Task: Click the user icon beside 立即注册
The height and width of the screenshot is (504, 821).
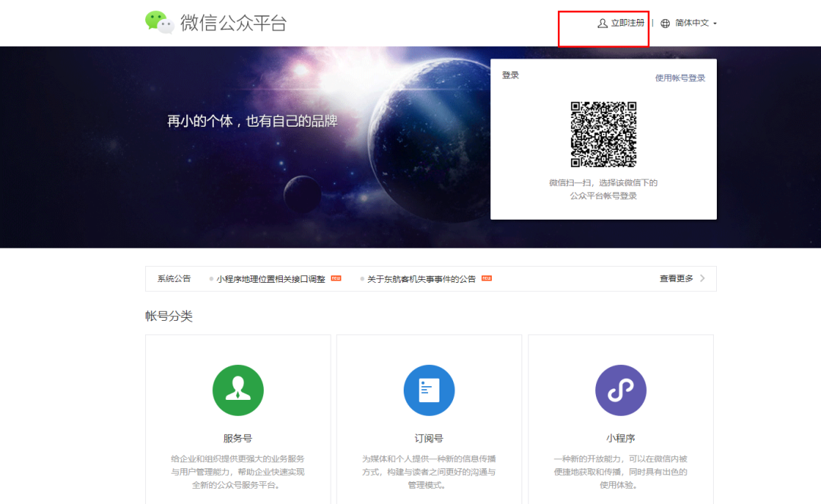Action: [x=602, y=23]
